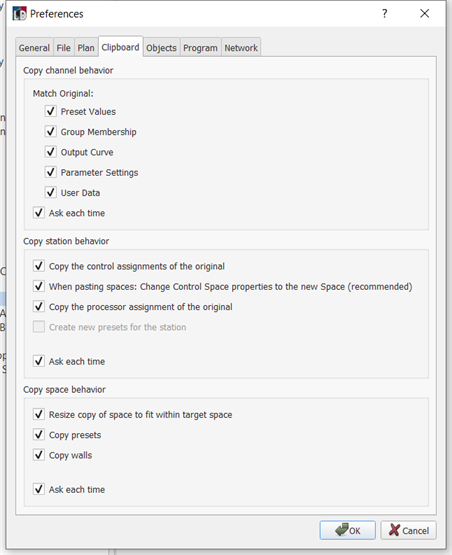452x555 pixels.
Task: Toggle Resize copy of space to fit checkbox
Action: click(x=39, y=414)
